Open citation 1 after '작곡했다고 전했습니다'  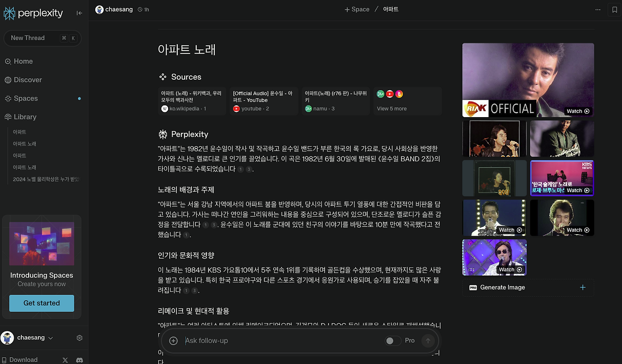point(186,235)
